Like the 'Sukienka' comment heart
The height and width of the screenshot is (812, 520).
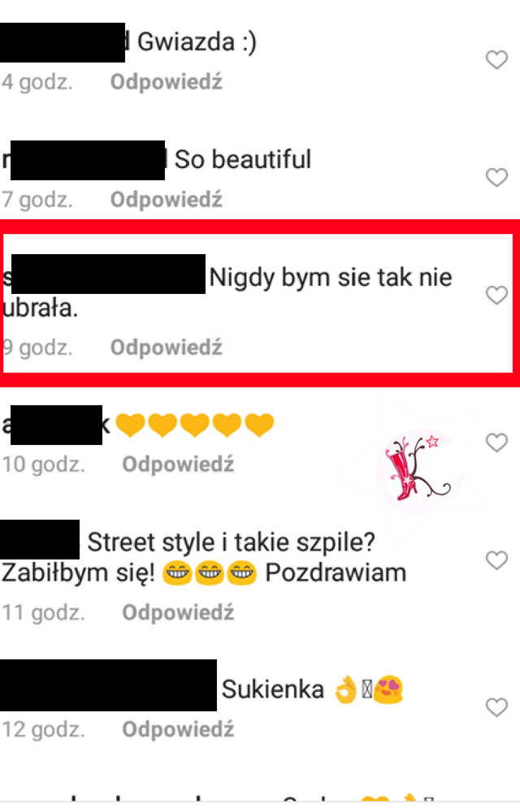pos(496,707)
